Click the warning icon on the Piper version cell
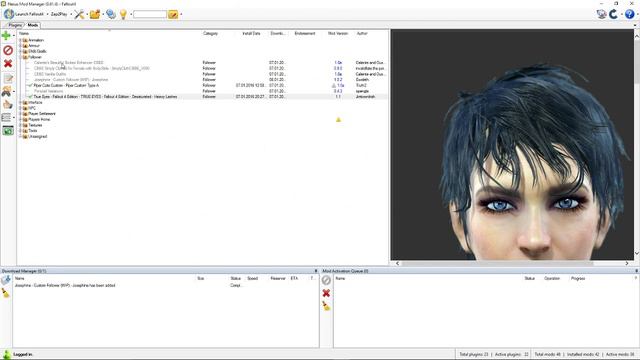Viewport: 640px width, 360px height. tap(333, 86)
